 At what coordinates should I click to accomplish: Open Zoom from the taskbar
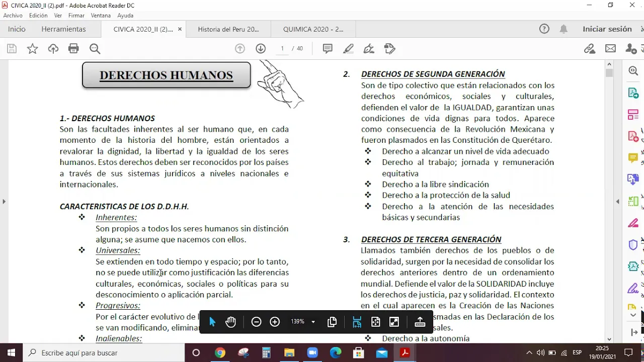coord(312,353)
